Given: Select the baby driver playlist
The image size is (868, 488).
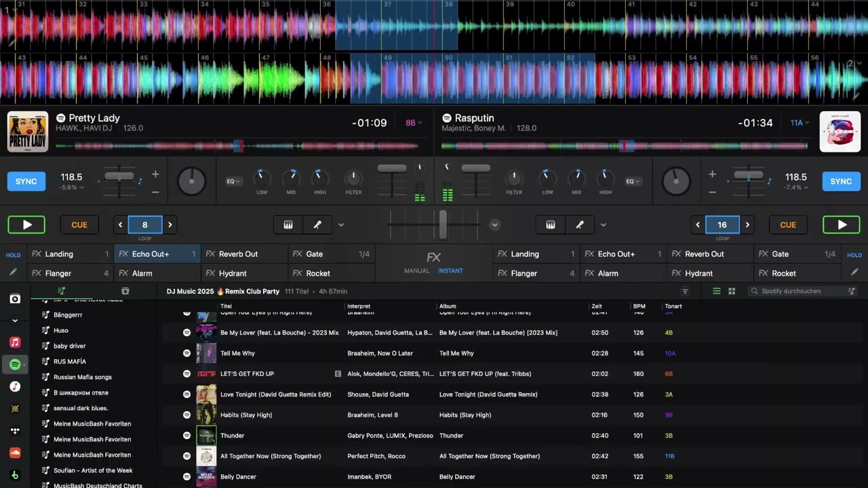Looking at the screenshot, I should coord(70,346).
